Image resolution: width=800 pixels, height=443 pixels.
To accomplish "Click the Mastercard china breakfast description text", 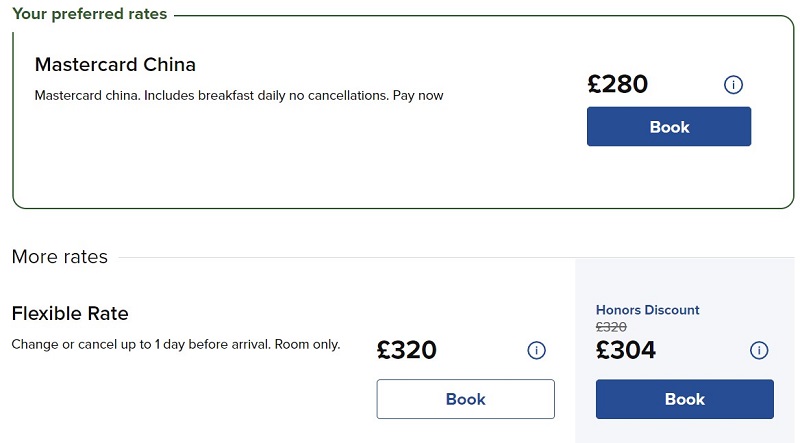I will 239,95.
